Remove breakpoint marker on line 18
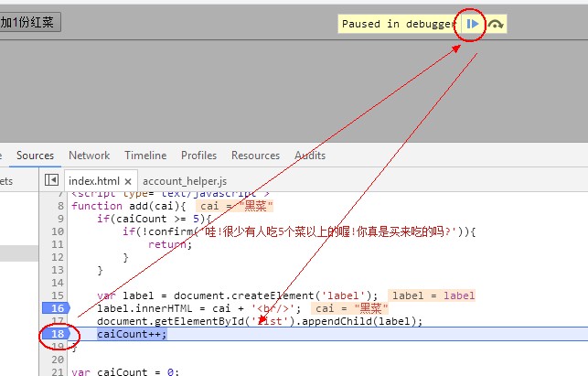Screen dimensions: 588x376 pyautogui.click(x=57, y=335)
